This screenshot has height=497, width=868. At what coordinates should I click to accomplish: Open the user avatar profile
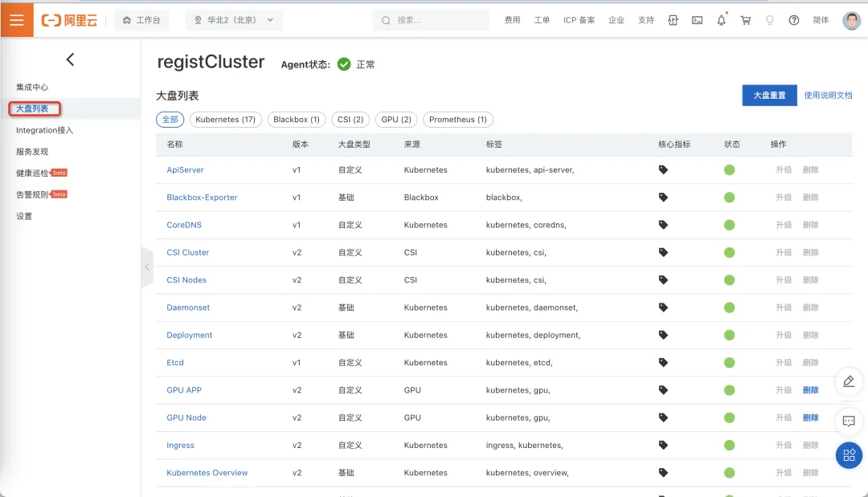851,20
